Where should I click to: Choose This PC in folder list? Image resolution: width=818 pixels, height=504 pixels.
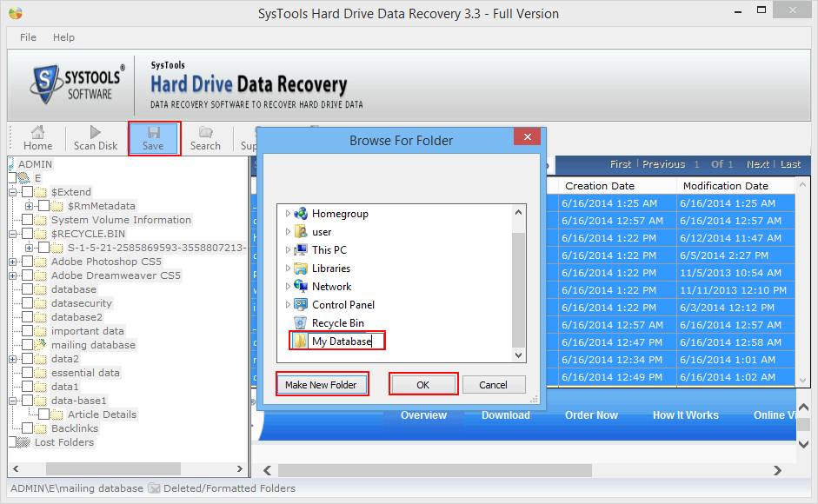click(329, 250)
